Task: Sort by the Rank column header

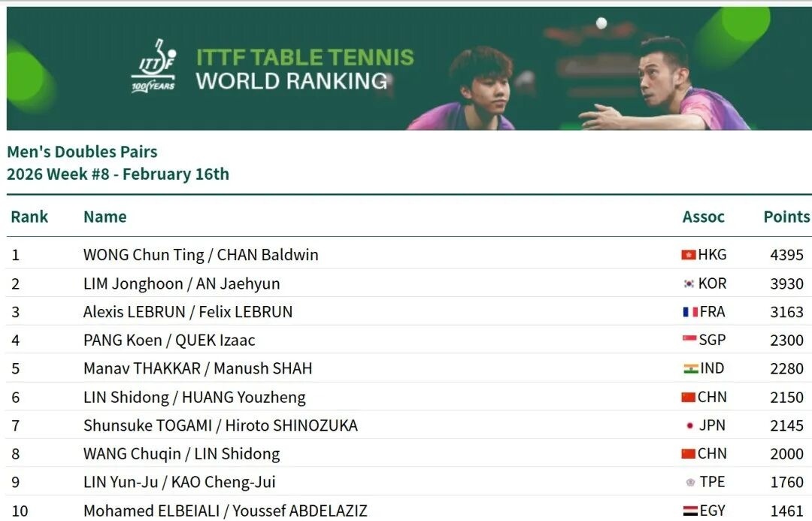Action: click(x=29, y=217)
